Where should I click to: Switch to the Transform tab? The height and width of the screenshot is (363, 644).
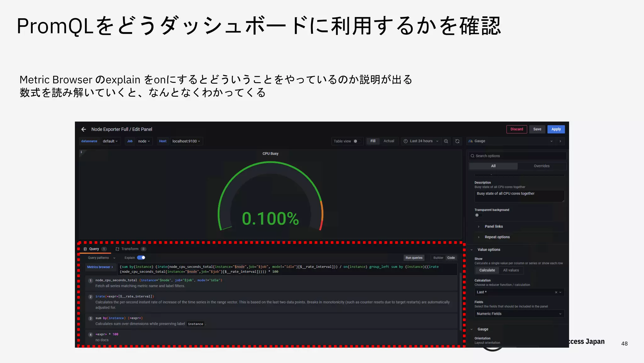coord(130,249)
